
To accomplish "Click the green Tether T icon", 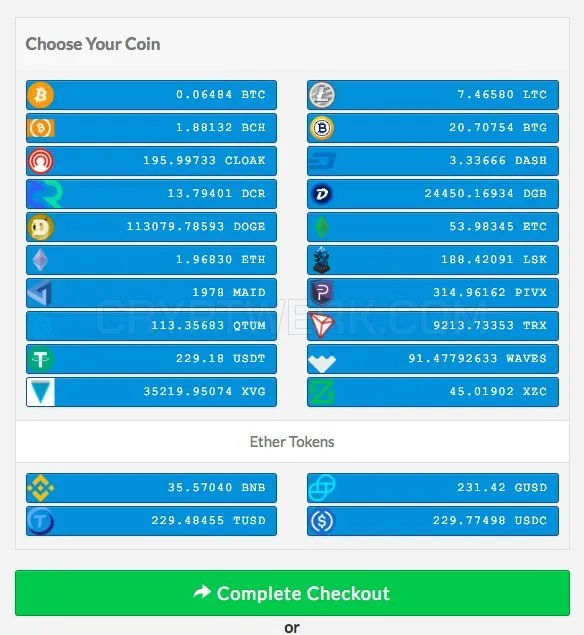I will coord(40,359).
